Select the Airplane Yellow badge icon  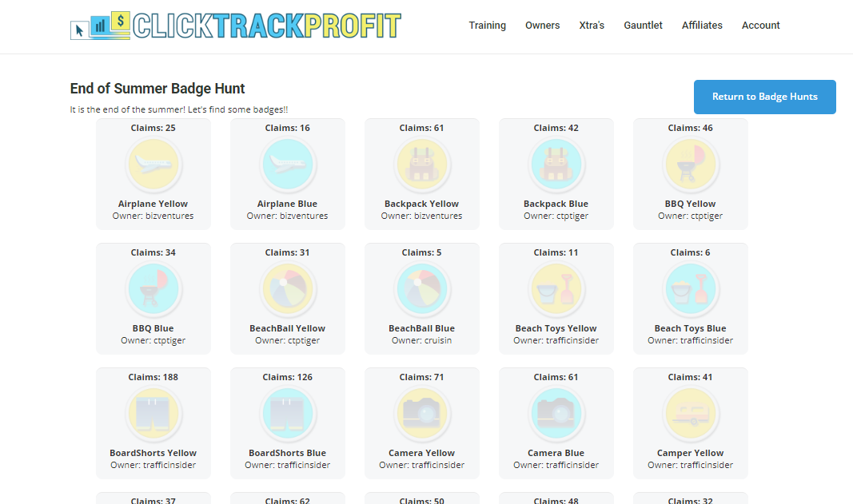[153, 165]
